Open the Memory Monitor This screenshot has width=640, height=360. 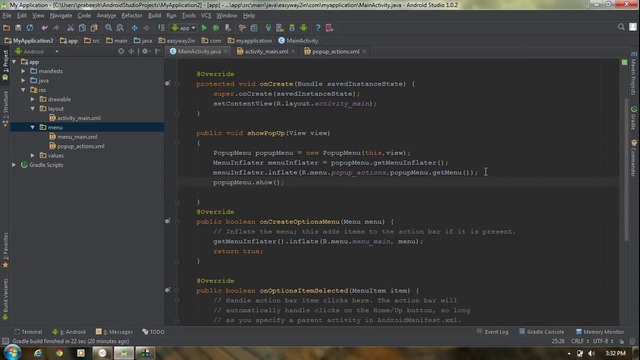pos(600,332)
